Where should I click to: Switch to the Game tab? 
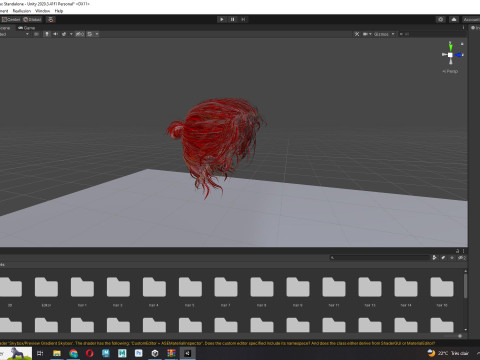[27, 28]
